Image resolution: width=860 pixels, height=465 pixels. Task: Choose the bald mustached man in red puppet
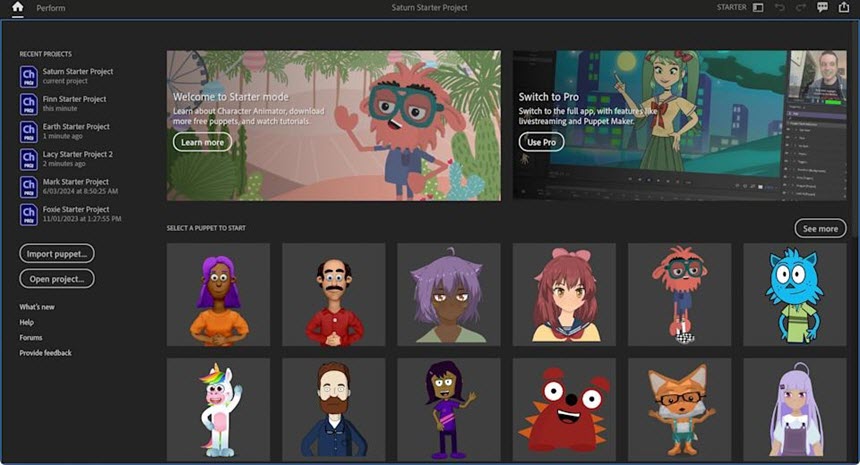pyautogui.click(x=333, y=295)
